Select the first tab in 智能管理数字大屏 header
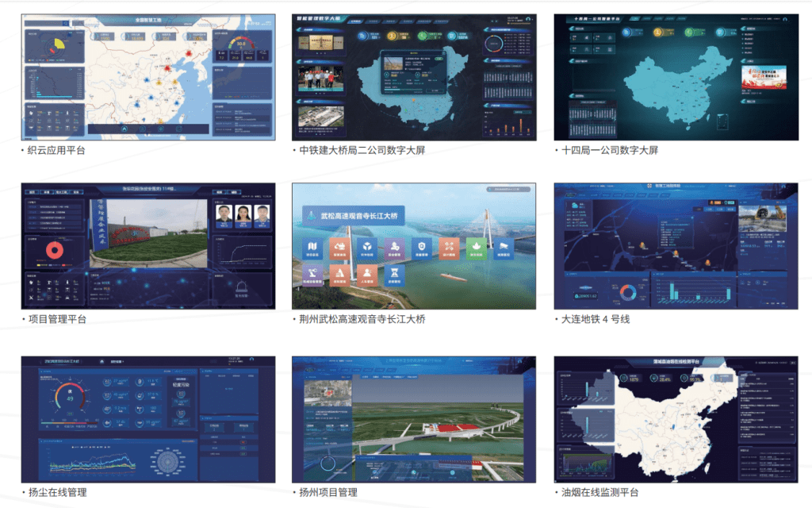 (x=357, y=21)
